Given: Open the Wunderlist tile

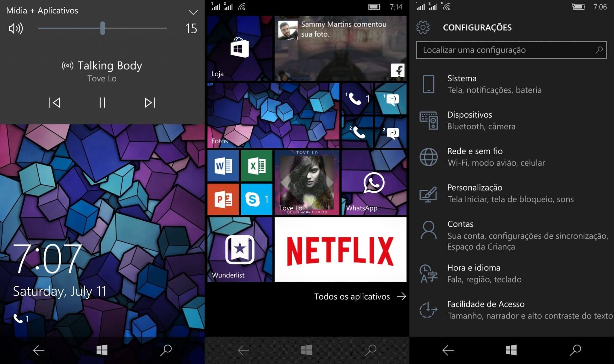Looking at the screenshot, I should [240, 250].
